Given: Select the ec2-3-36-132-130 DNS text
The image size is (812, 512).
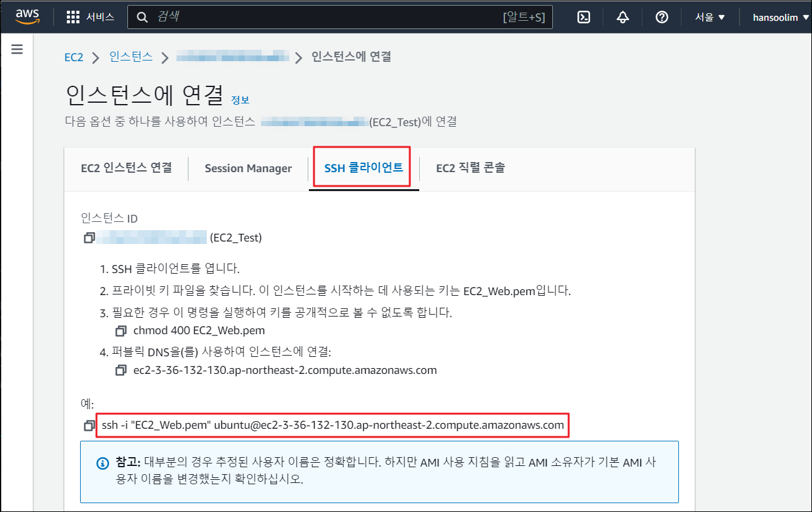Looking at the screenshot, I should pos(285,370).
